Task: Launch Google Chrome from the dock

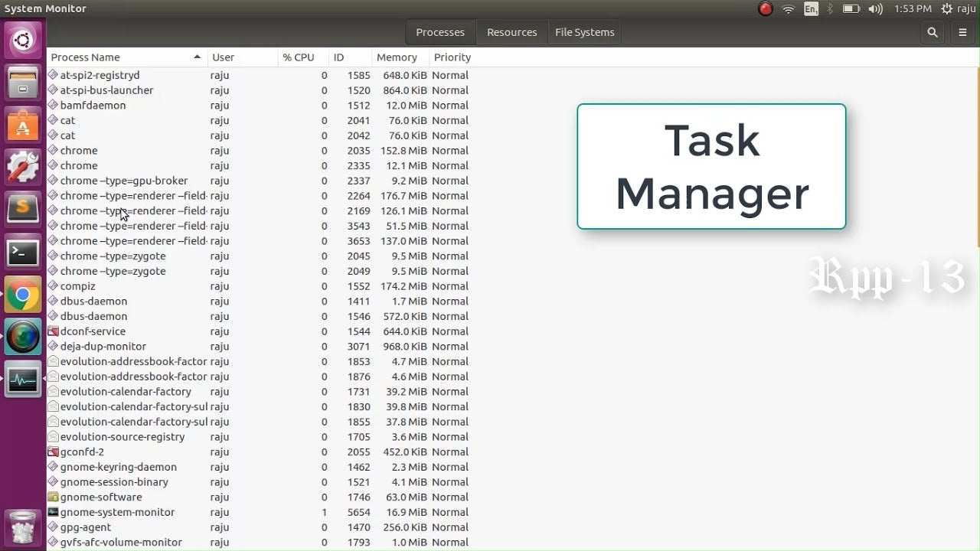Action: [x=23, y=295]
